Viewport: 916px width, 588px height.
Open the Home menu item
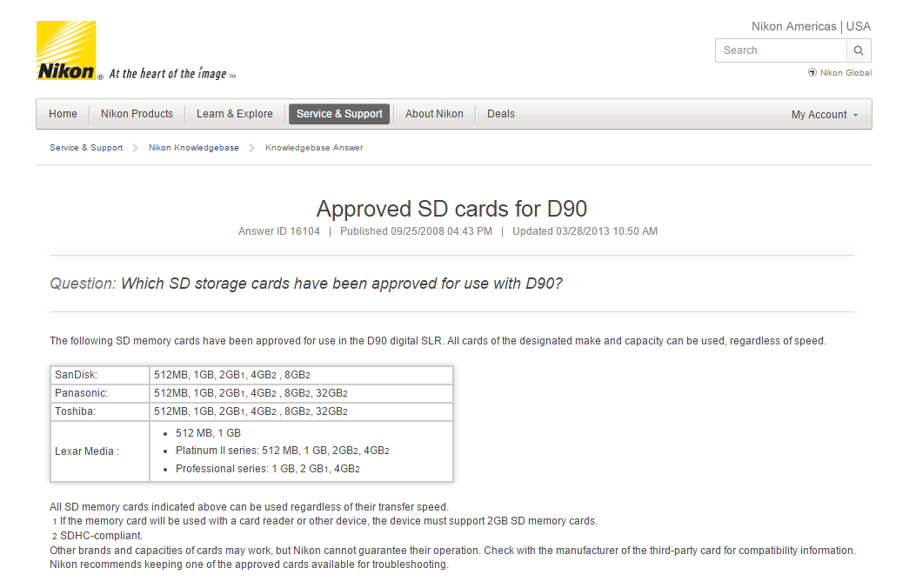point(63,114)
